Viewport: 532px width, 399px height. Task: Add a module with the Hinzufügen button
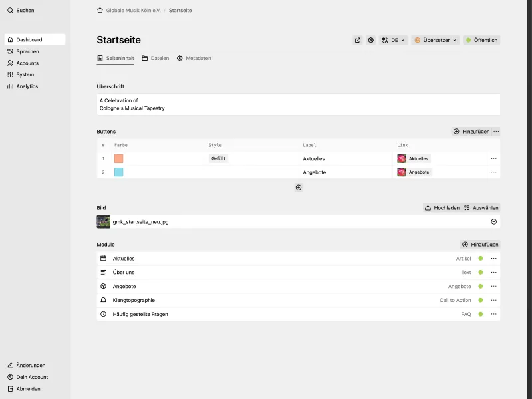pos(479,244)
